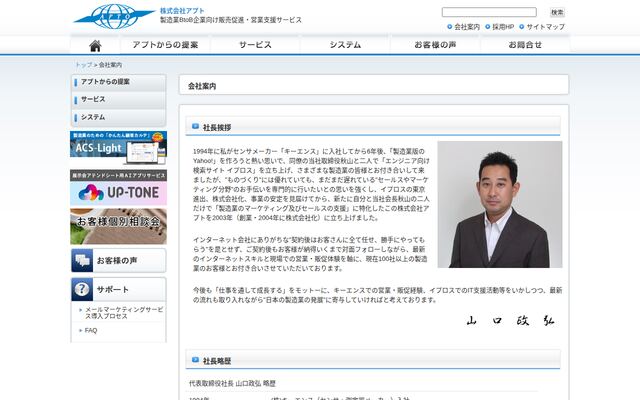Screen dimensions: 640x400
Task: Select アプトからの提案 in sidebar menu
Action: point(118,82)
